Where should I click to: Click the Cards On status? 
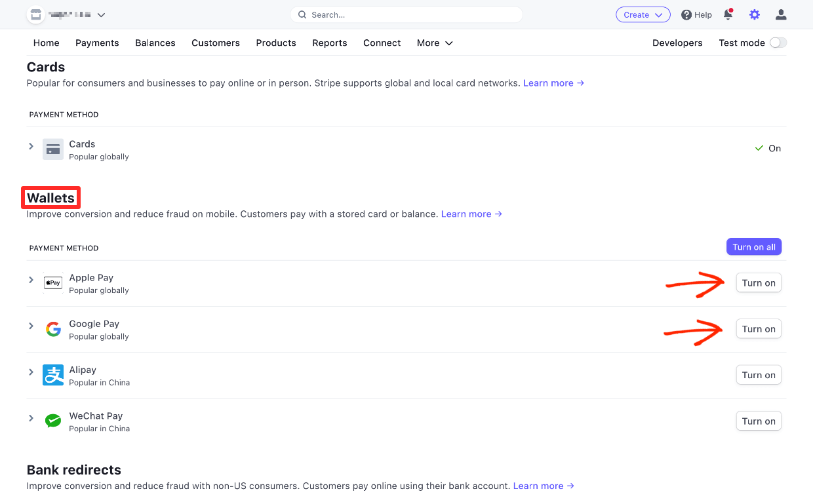(768, 148)
